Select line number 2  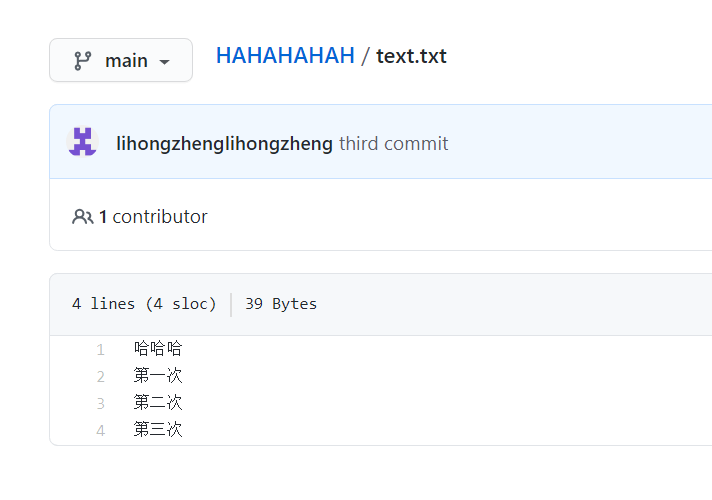click(100, 376)
